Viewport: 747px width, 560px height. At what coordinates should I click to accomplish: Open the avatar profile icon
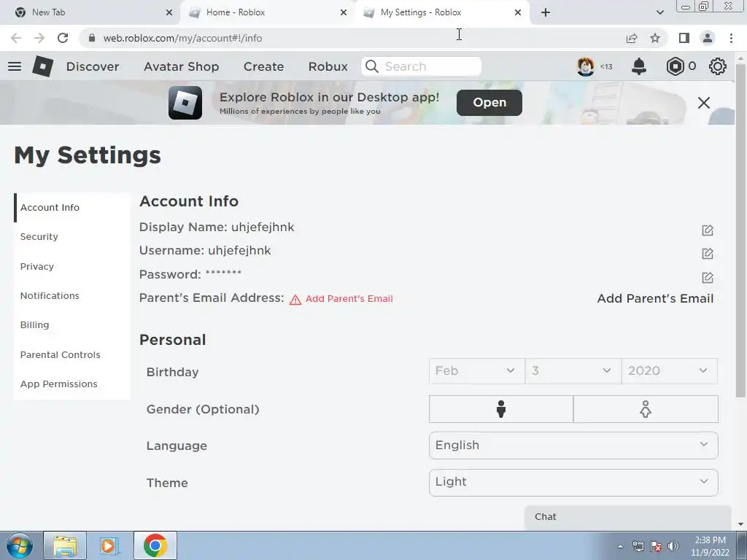586,66
